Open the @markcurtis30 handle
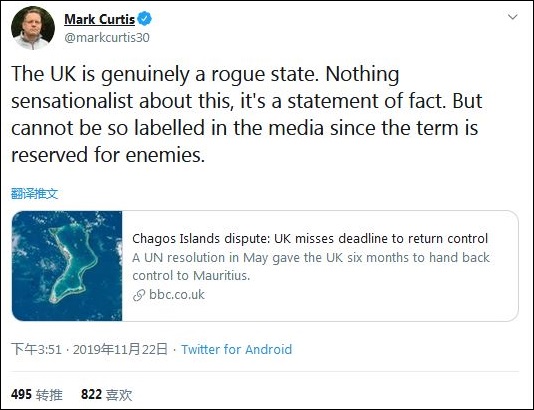This screenshot has height=410, width=534. (107, 37)
